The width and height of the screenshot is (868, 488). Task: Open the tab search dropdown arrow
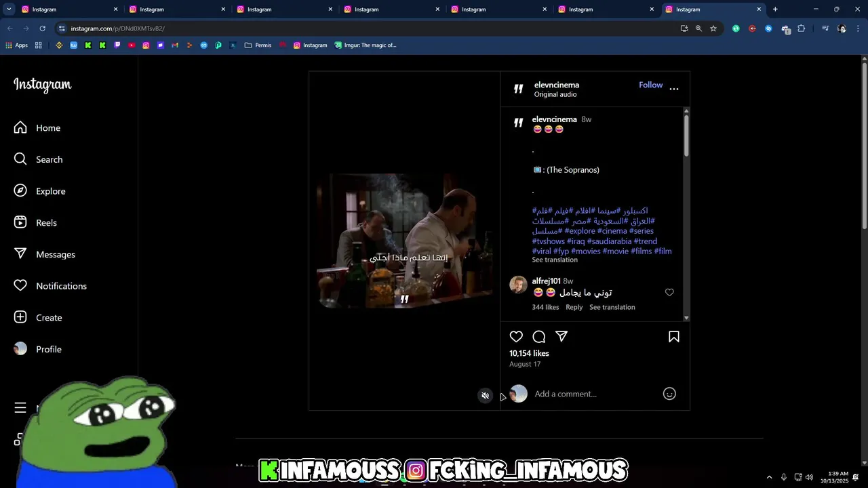point(9,9)
